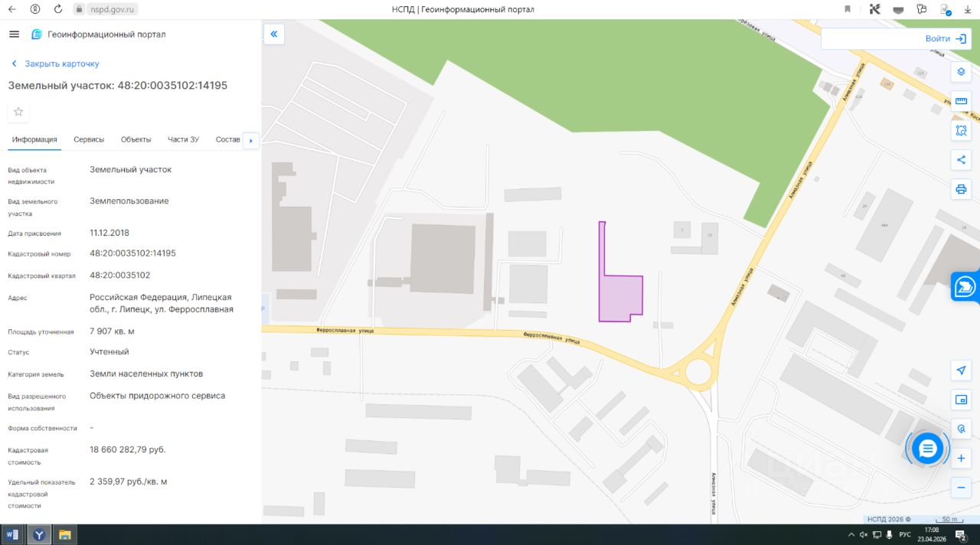Click the muted volume tray icon
Viewport: 980px width, 545px height.
[x=864, y=534]
